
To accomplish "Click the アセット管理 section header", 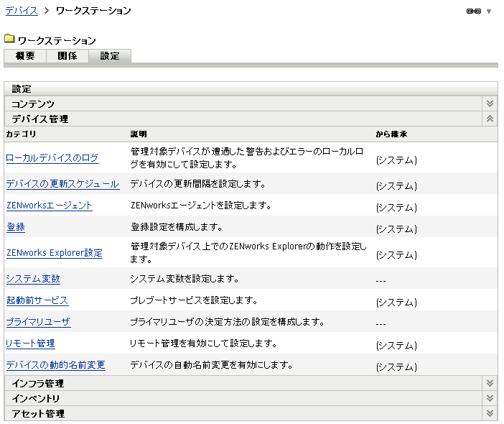I will tap(243, 413).
